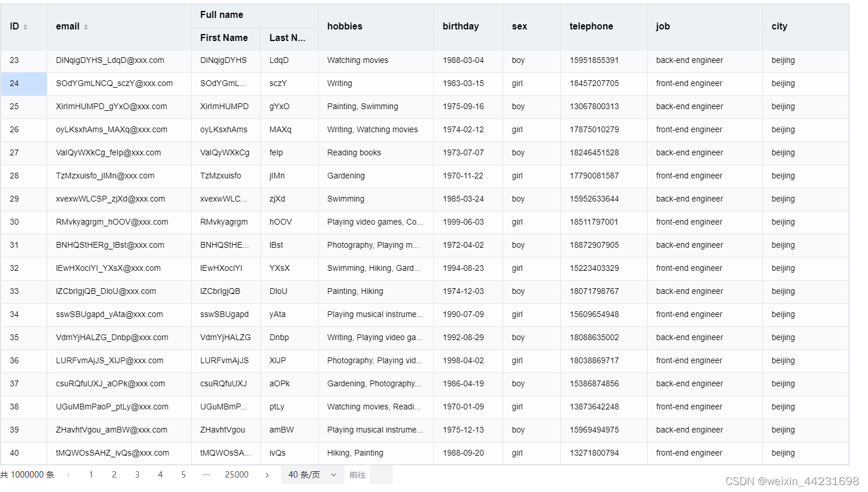Click email lEwHXociYl_YXsX@xxx.com
Image resolution: width=868 pixels, height=492 pixels.
click(x=108, y=269)
